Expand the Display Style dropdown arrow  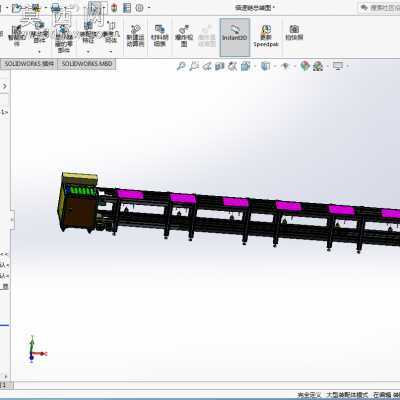275,66
